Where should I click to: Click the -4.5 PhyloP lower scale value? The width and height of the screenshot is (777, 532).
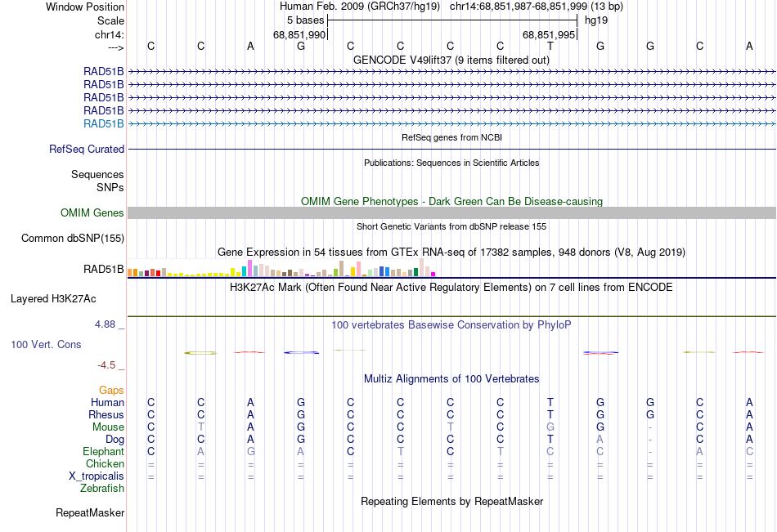pos(106,365)
